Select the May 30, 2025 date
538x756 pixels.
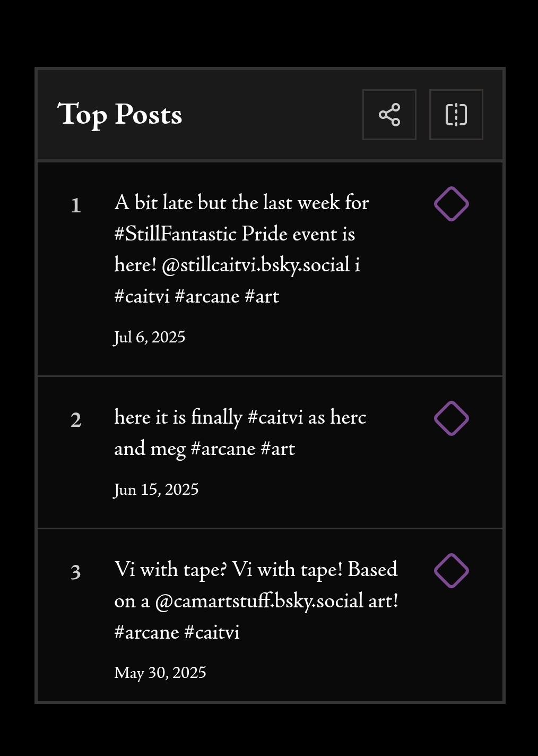tap(160, 673)
